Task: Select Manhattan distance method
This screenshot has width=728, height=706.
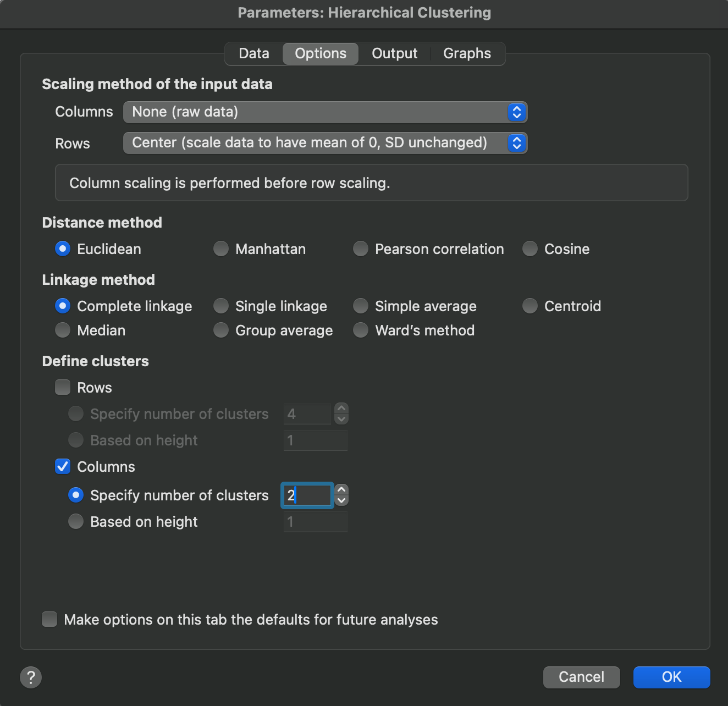Action: click(x=221, y=249)
